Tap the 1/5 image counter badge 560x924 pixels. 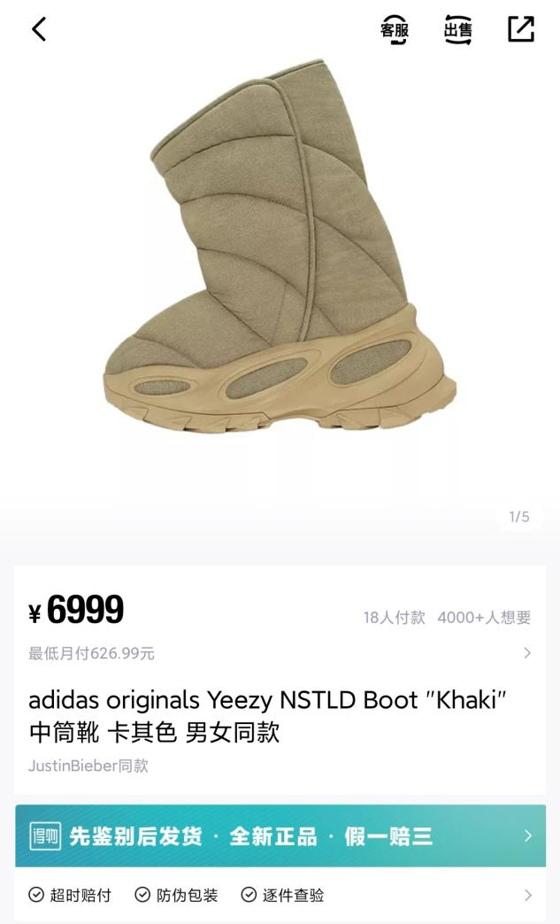pyautogui.click(x=518, y=517)
